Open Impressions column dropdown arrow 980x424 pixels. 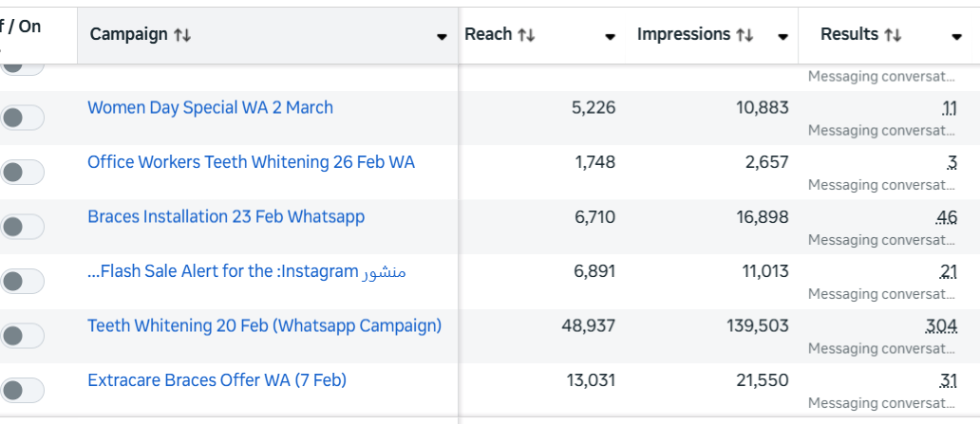tap(782, 37)
